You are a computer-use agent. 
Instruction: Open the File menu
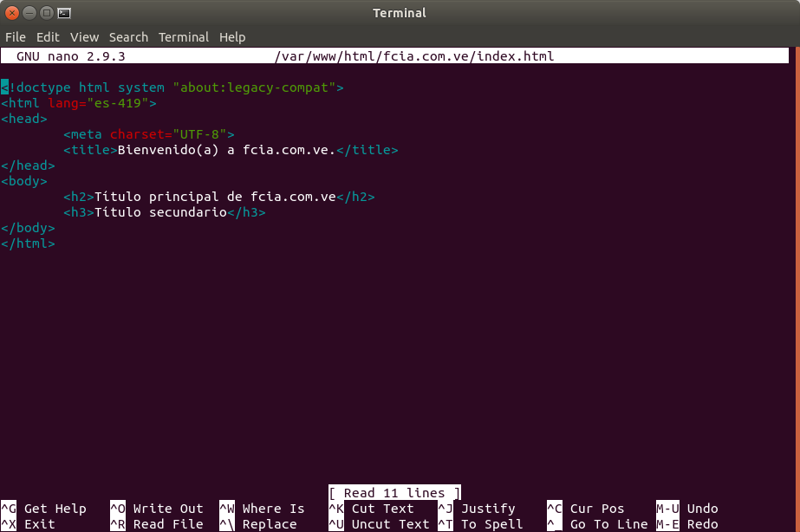[16, 37]
